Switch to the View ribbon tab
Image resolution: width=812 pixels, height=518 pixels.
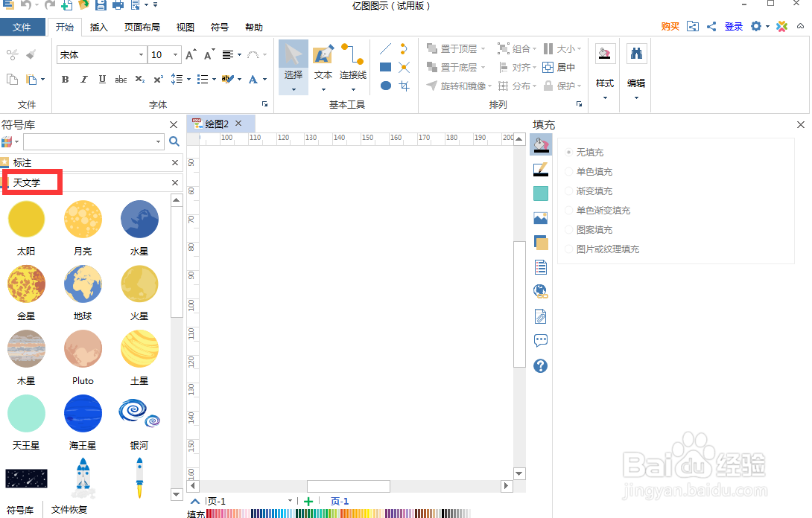click(x=185, y=27)
